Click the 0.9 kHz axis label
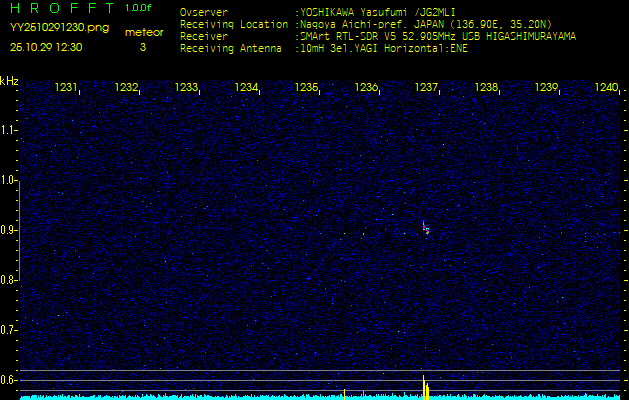 click(9, 230)
